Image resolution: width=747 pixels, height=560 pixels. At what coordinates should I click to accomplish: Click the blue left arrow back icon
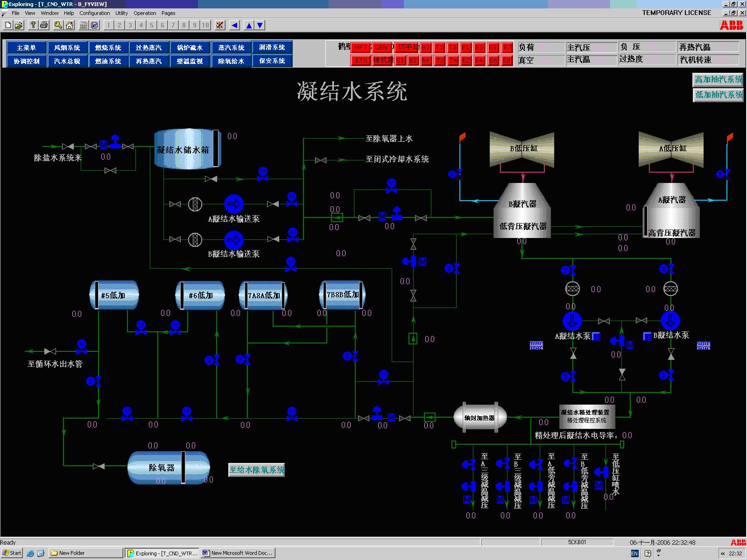tap(234, 25)
